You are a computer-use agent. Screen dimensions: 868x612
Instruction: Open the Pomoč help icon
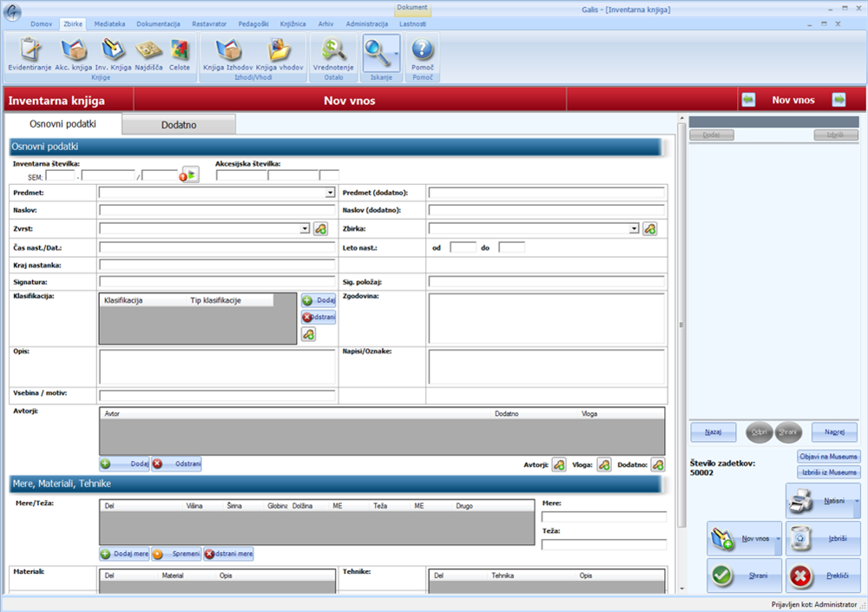[x=422, y=52]
